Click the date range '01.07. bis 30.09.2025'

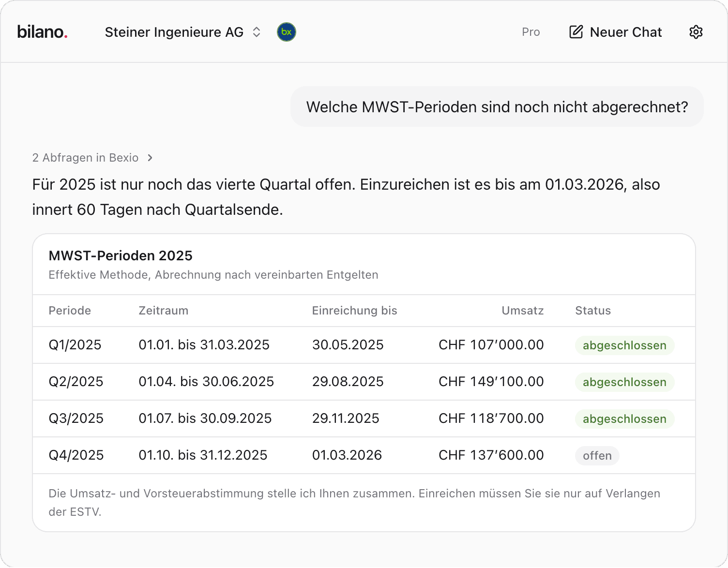[x=205, y=419]
